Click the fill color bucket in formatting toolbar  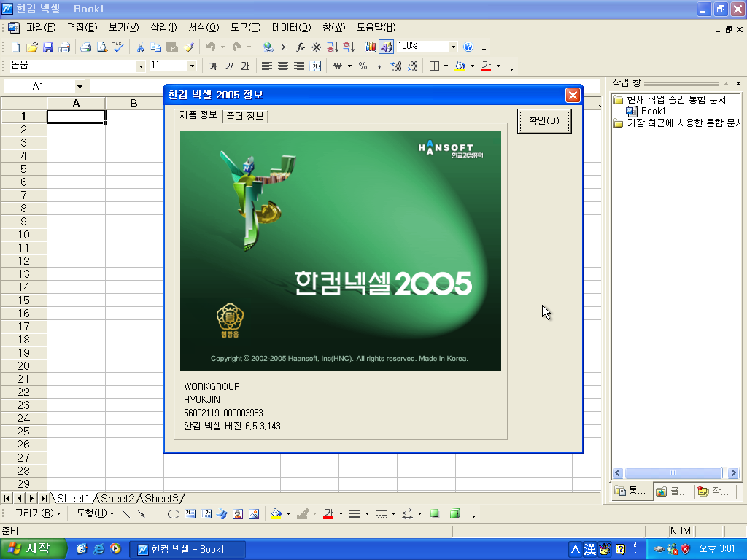[x=460, y=66]
